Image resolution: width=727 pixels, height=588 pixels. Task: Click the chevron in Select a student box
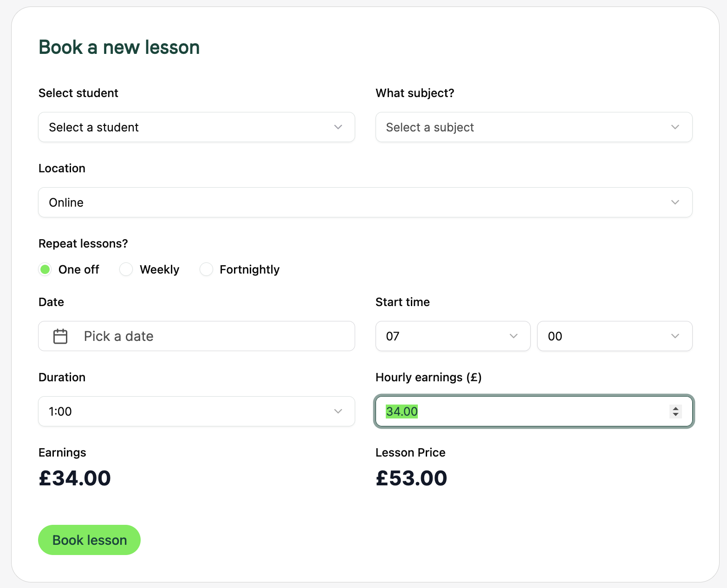click(x=338, y=127)
